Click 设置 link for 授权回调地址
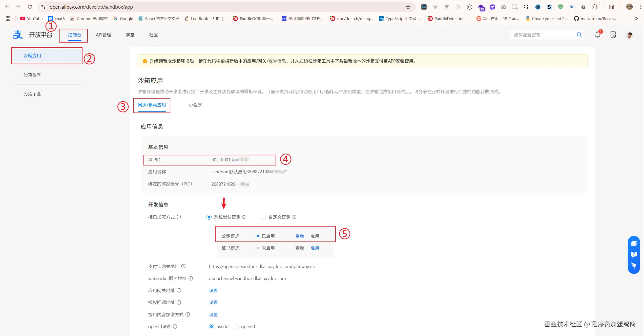This screenshot has height=336, width=644. [x=213, y=302]
